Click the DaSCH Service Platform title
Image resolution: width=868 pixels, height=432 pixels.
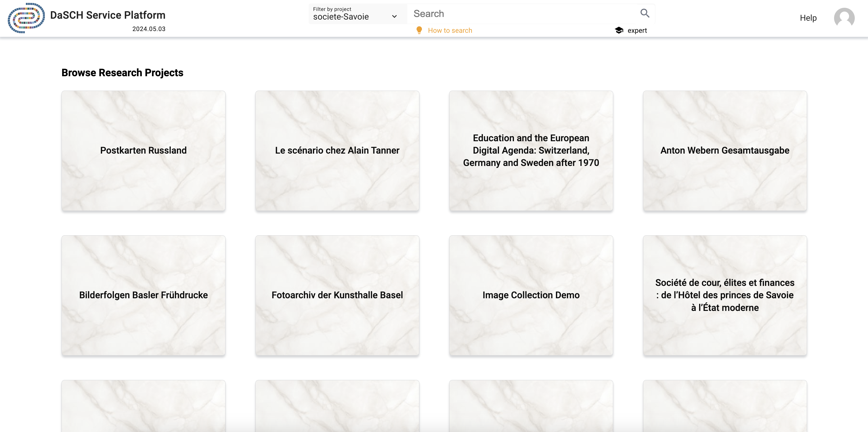coord(107,15)
